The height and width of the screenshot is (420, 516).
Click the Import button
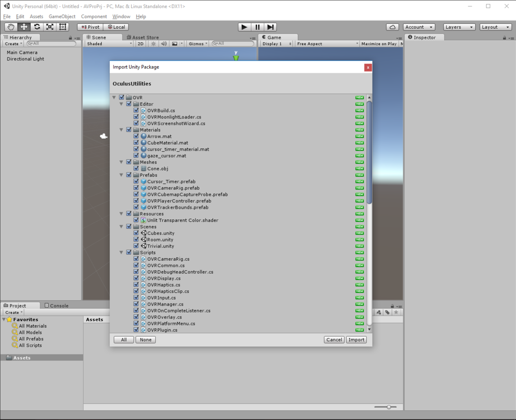[x=356, y=340]
